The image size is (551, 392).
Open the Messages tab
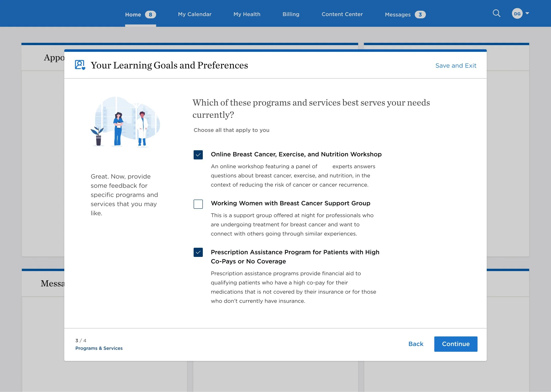click(397, 15)
